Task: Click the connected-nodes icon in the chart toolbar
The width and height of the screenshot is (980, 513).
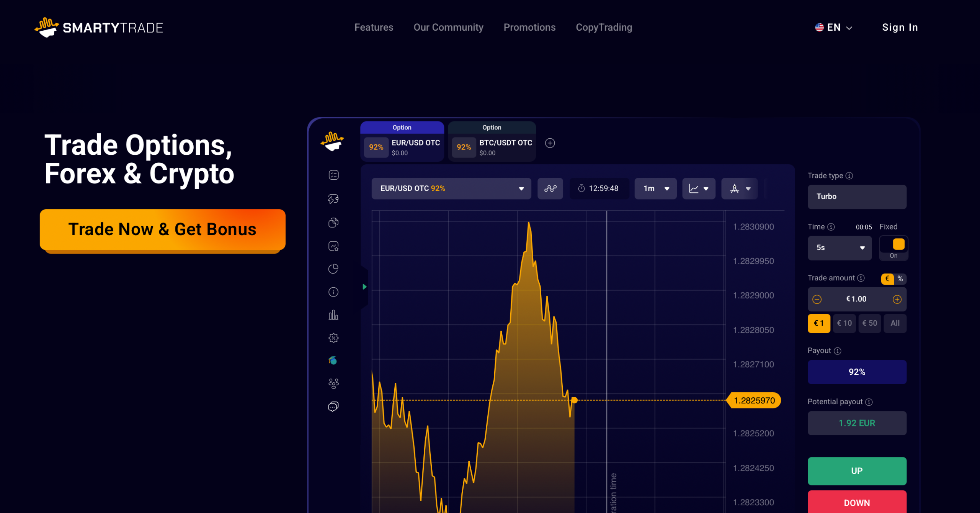Action: pyautogui.click(x=550, y=188)
